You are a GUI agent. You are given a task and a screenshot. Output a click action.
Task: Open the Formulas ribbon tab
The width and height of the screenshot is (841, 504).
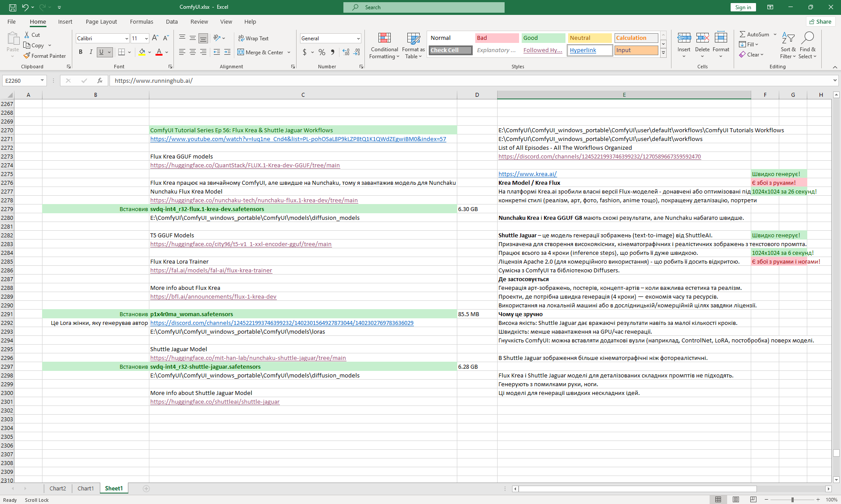tap(141, 21)
